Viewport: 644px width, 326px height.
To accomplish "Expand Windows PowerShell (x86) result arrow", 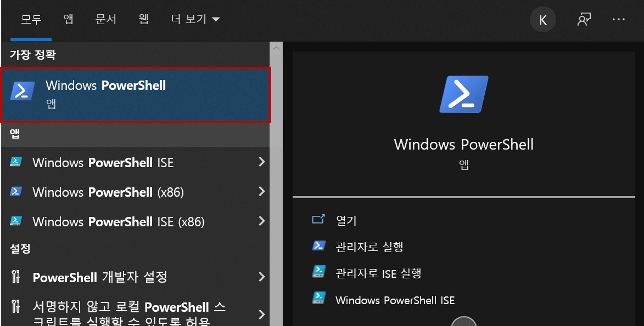I will (262, 192).
